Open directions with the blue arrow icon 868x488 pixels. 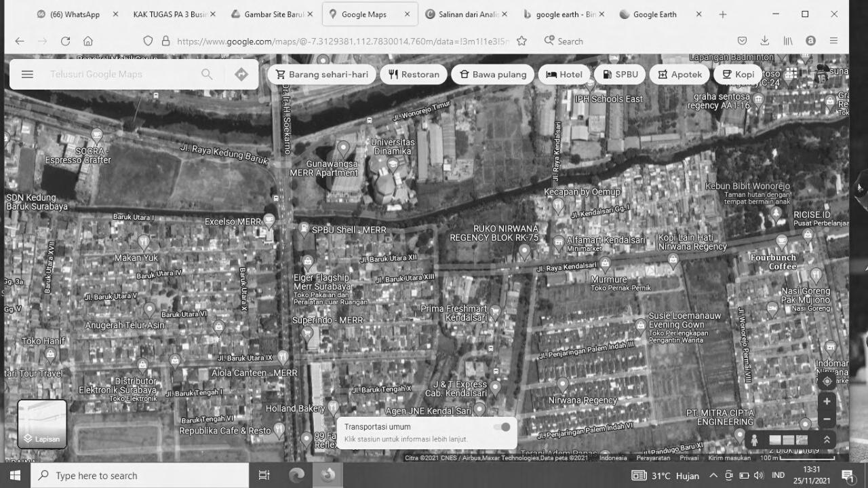[241, 75]
